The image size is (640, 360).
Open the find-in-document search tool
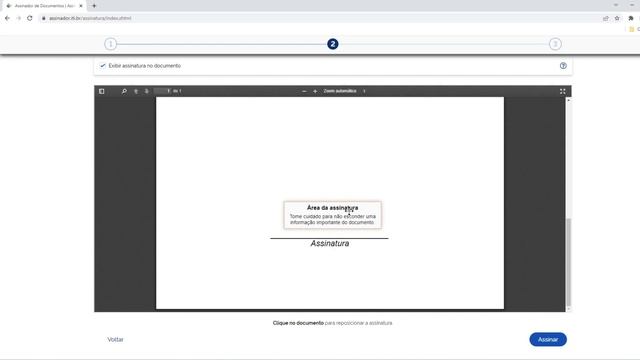pyautogui.click(x=124, y=91)
